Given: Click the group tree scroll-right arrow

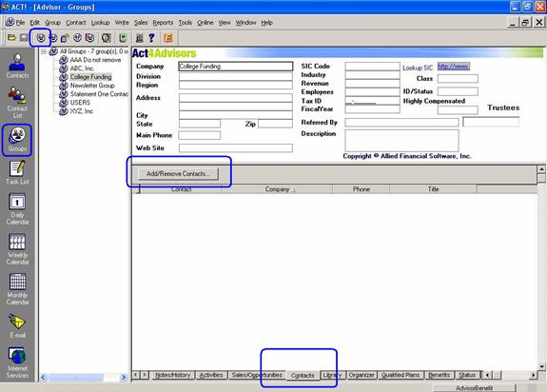Looking at the screenshot, I should tap(124, 377).
